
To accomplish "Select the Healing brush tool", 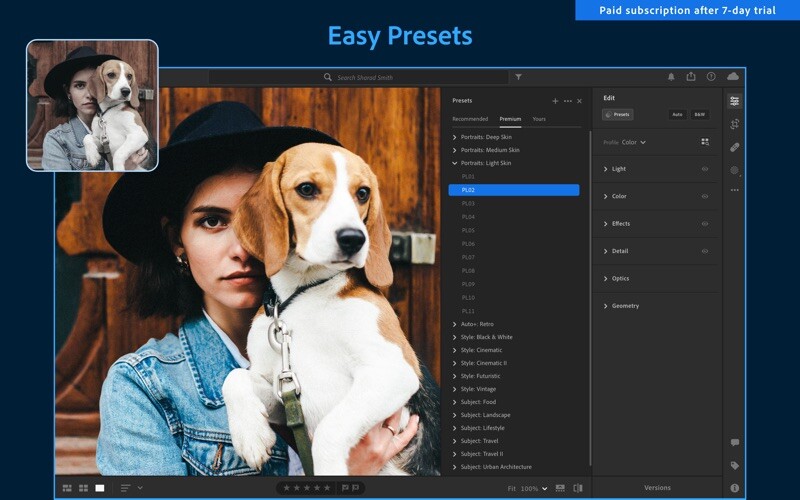I will point(734,147).
